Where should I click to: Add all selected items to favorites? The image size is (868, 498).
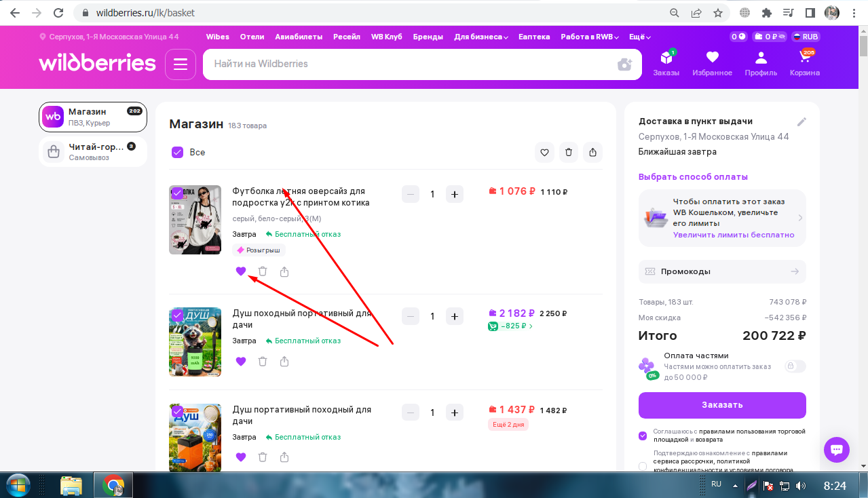544,153
